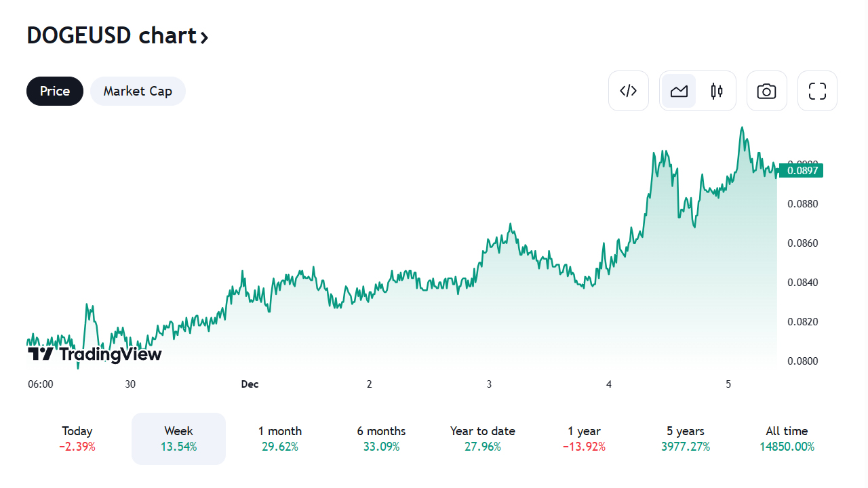Choose the 1 year range
This screenshot has width=868, height=488.
tap(585, 439)
